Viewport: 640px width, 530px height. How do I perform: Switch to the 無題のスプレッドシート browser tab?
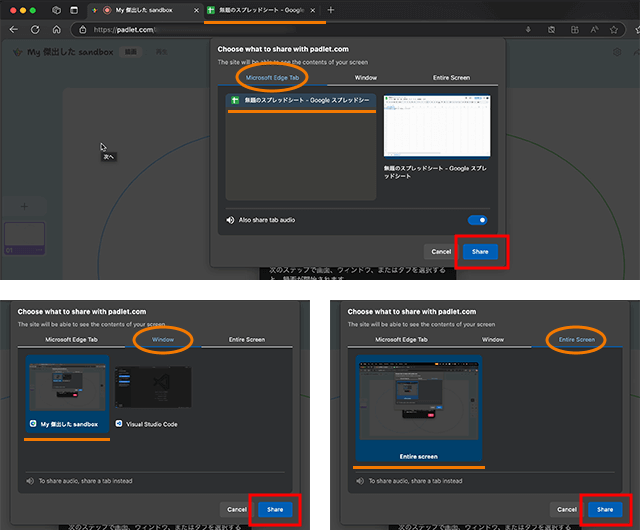[261, 10]
